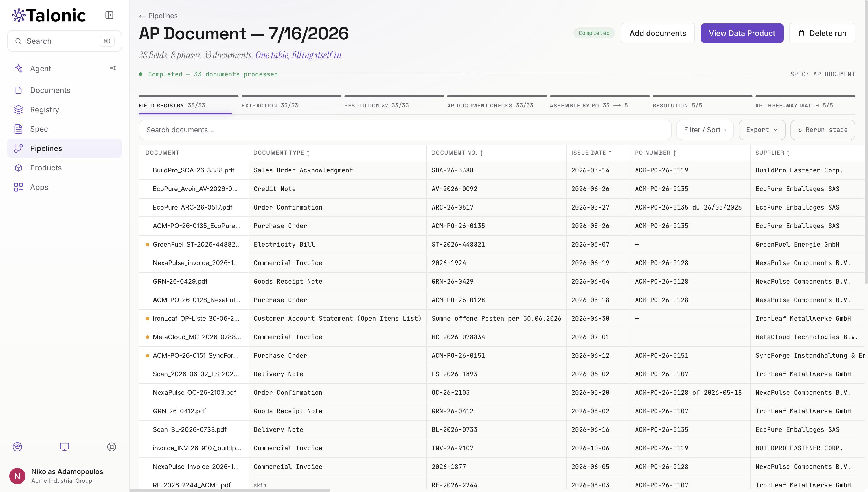Select the AP Three-Way Match tab

[x=805, y=105]
